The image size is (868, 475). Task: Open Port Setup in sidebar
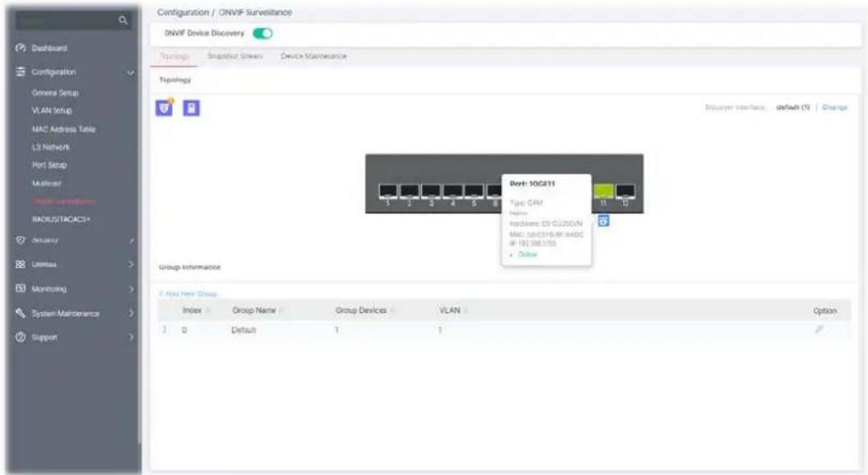[x=49, y=164]
